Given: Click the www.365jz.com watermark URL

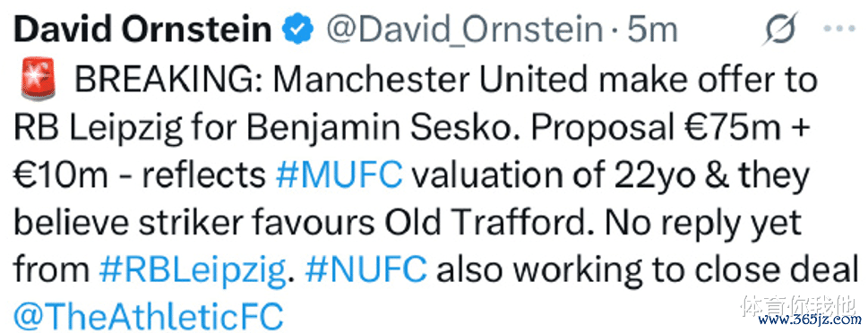Looking at the screenshot, I should click(x=811, y=321).
